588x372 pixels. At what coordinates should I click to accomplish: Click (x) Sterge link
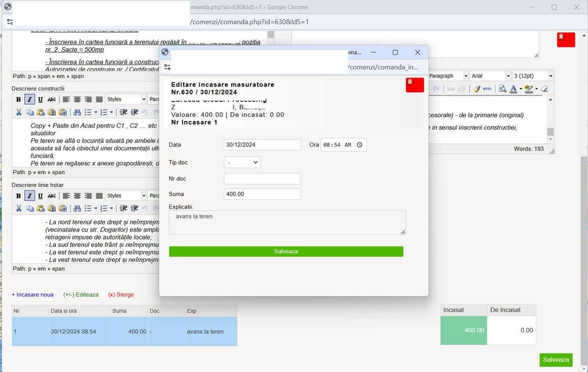(121, 295)
